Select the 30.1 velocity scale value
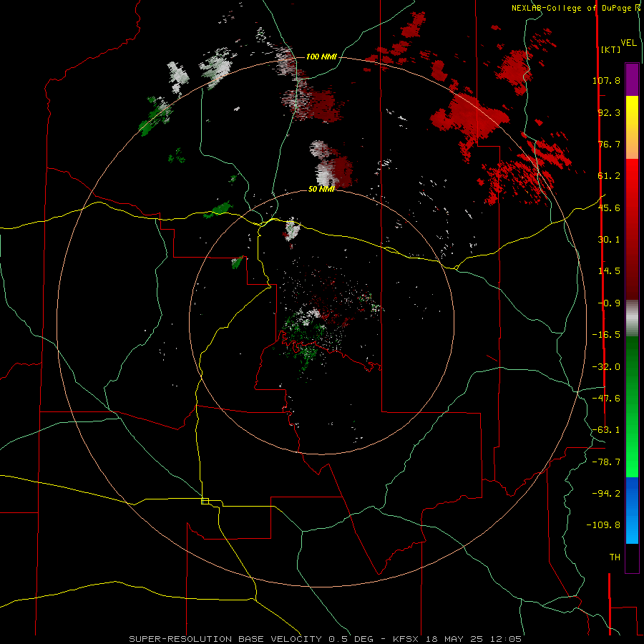The width and height of the screenshot is (644, 644). pos(609,240)
